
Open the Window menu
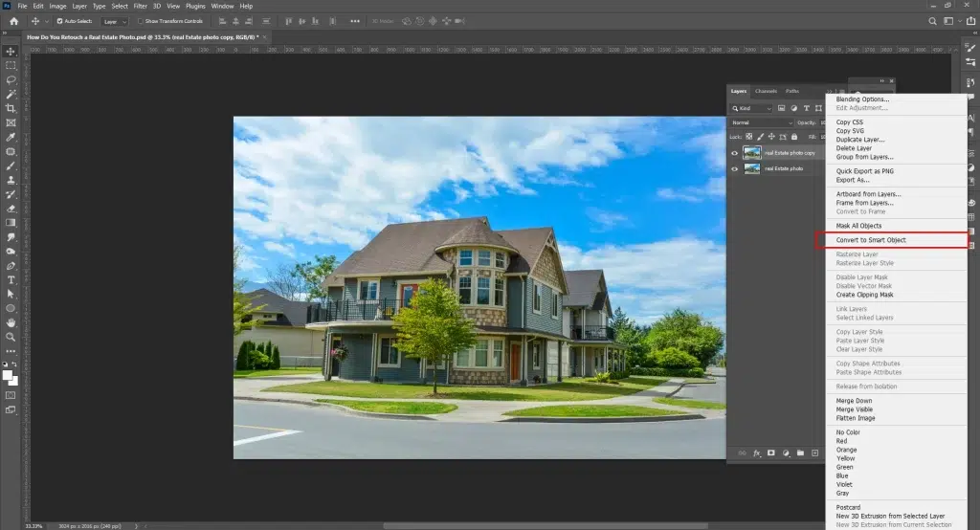tap(222, 7)
